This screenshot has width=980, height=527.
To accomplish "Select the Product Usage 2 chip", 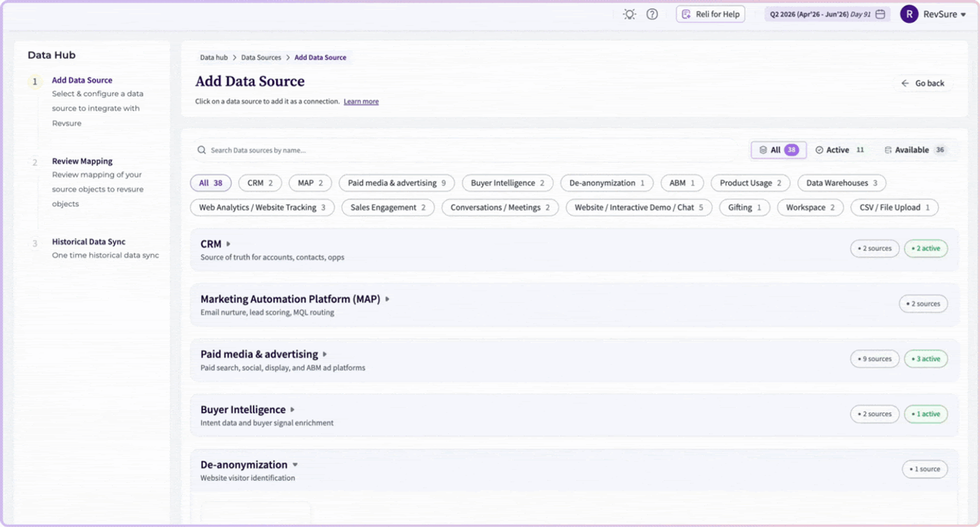I will [751, 183].
